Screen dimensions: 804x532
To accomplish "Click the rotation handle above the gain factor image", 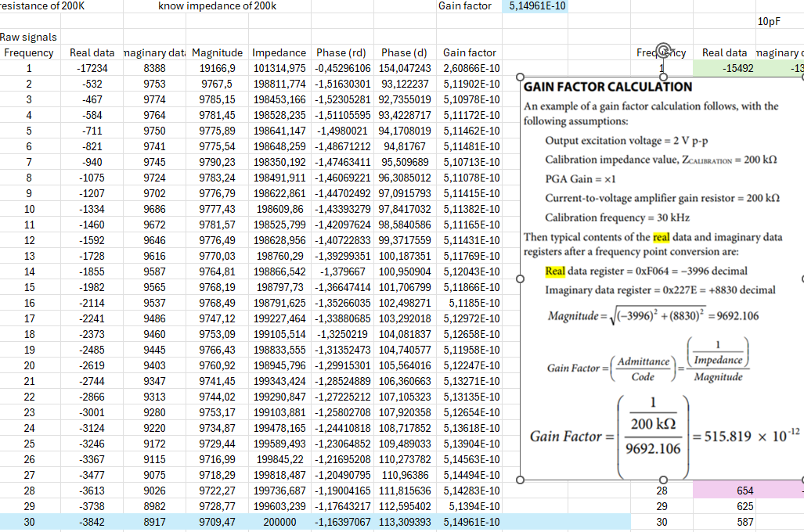I will coord(663,50).
